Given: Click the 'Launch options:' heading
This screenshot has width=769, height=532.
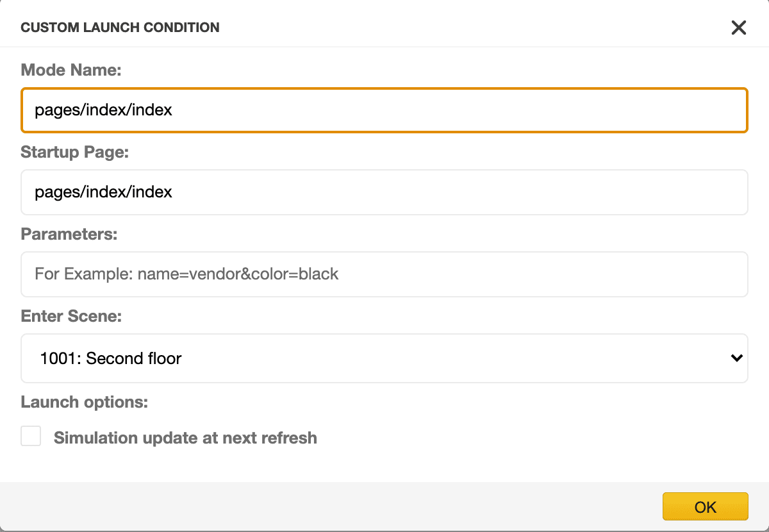Looking at the screenshot, I should coord(85,402).
